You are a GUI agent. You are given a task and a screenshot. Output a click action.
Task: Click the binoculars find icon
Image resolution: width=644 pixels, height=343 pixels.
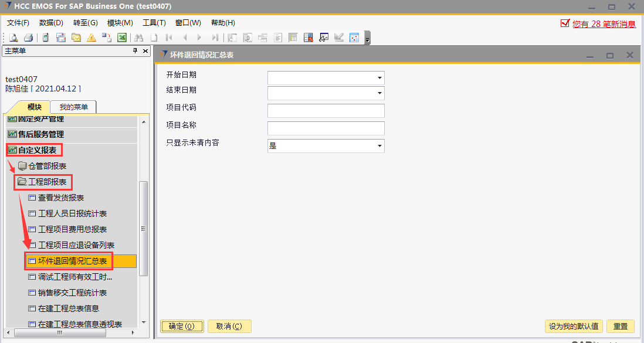pyautogui.click(x=139, y=38)
